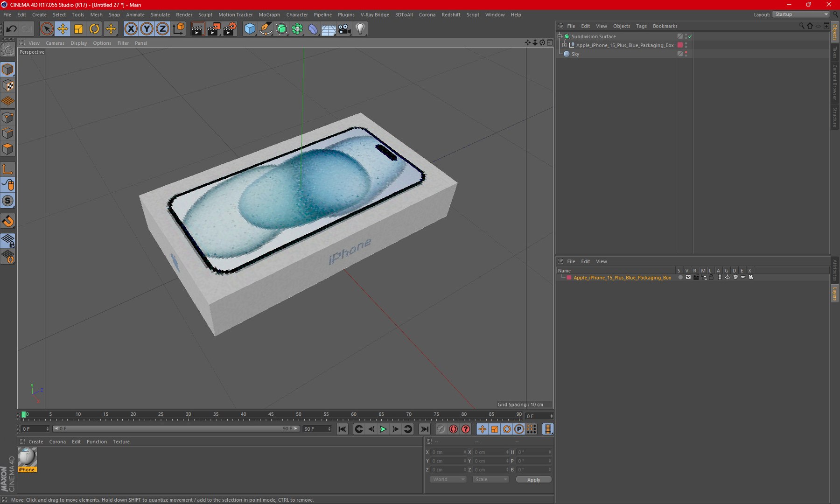Activate the Move tool
Image resolution: width=840 pixels, height=504 pixels.
click(x=63, y=29)
